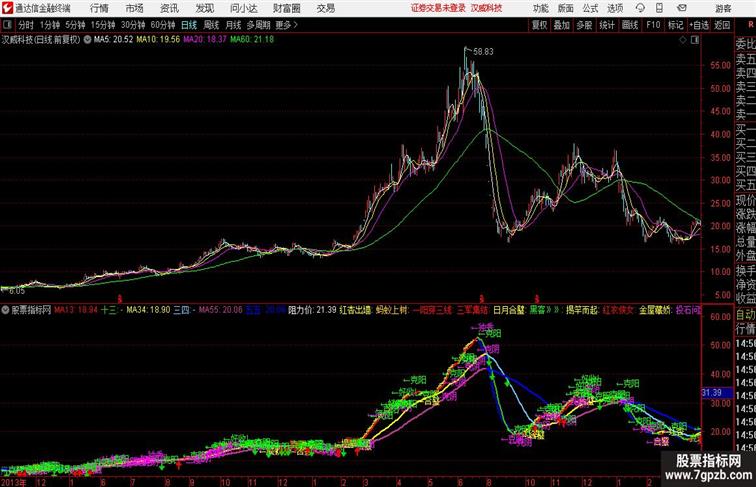Click the 58.83 peak price label
756x487 pixels.
point(483,52)
